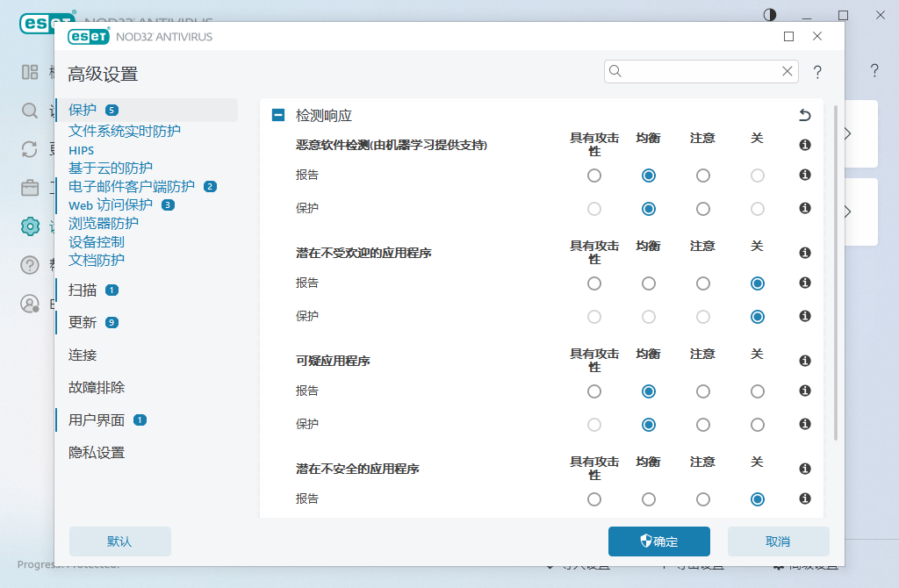Viewport: 899px width, 588px height.
Task: Go to 扫描 settings category
Action: point(82,290)
